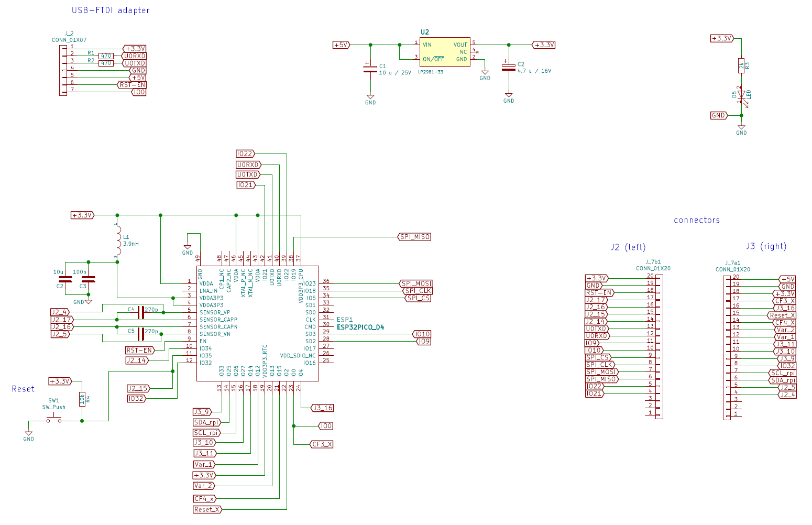Click capacitor C1 rated 10 u / 25V

[370, 69]
